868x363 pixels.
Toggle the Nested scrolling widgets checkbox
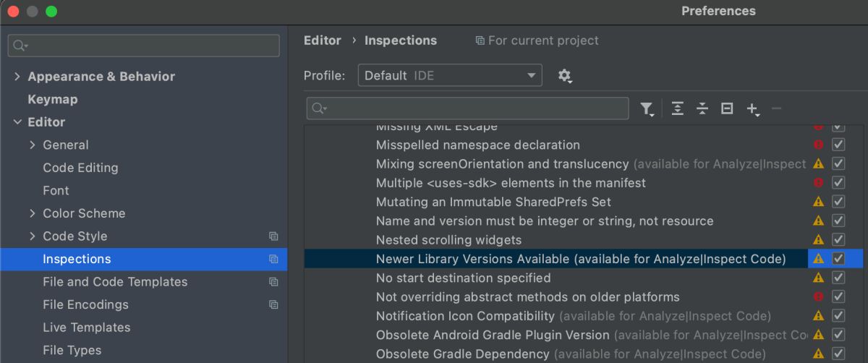click(x=838, y=239)
